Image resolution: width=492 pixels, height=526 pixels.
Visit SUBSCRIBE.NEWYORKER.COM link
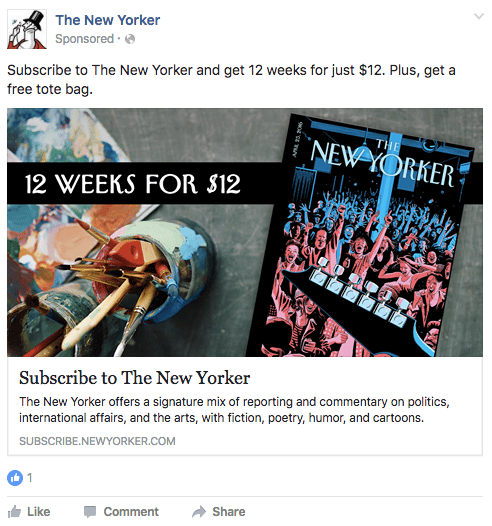(x=97, y=441)
